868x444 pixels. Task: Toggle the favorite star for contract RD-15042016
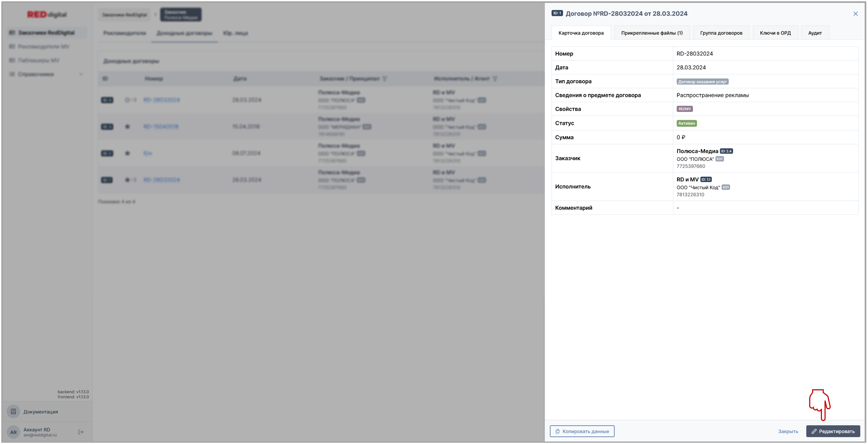(127, 127)
